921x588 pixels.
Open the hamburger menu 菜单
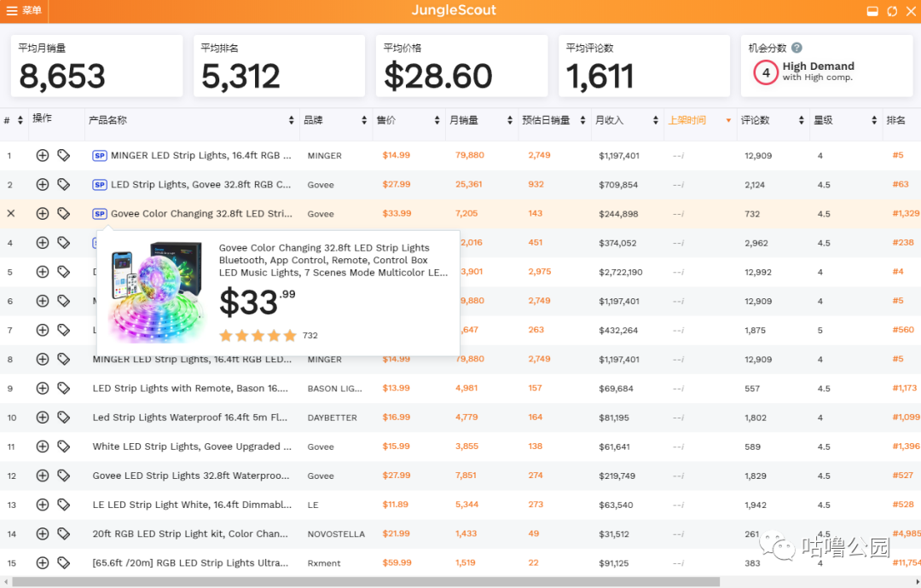pyautogui.click(x=24, y=10)
